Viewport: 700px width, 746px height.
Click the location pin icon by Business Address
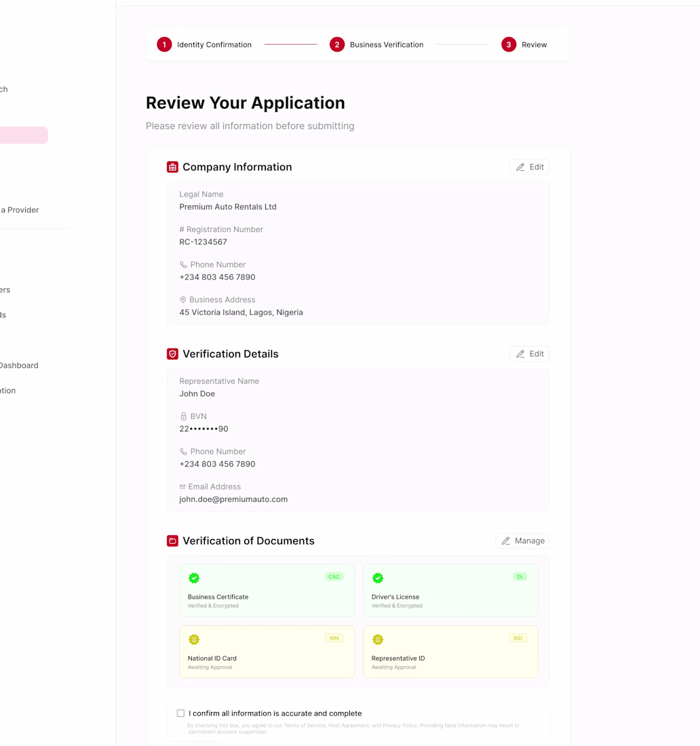(182, 300)
